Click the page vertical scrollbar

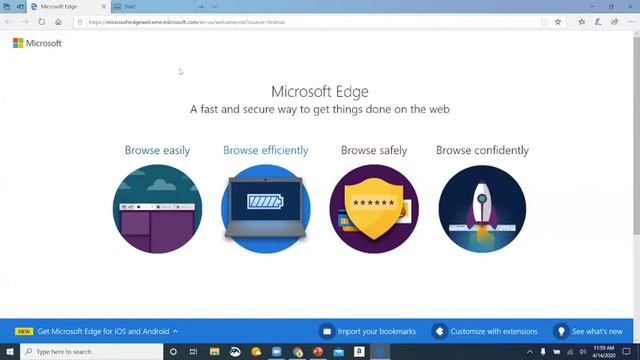pos(636,135)
